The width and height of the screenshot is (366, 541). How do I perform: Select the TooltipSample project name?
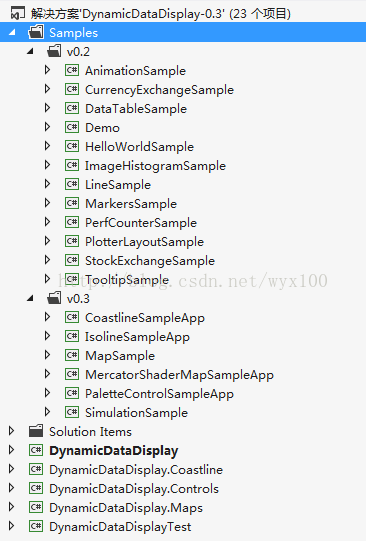pos(127,280)
